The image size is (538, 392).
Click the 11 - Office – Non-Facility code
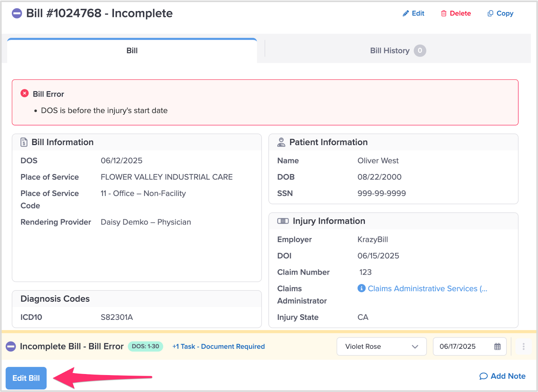[143, 193]
